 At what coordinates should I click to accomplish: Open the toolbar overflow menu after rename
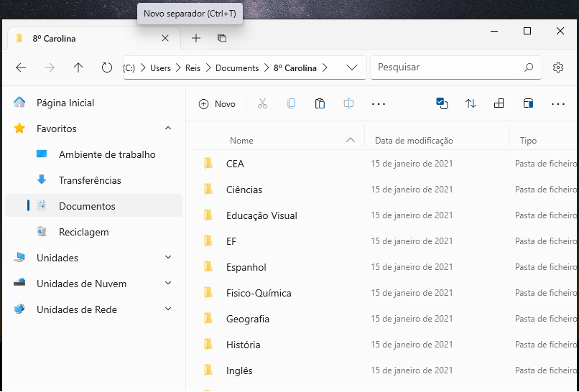tap(379, 104)
